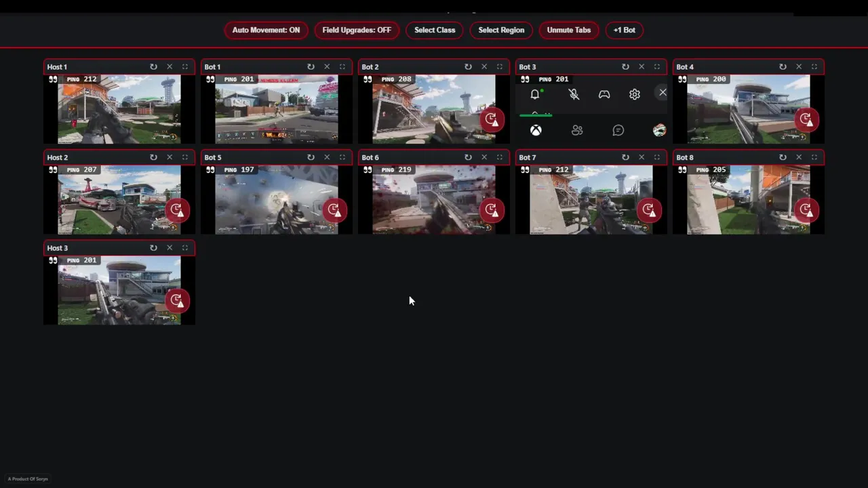Toggle muted microphone in Bot 3 overlay

(x=574, y=95)
